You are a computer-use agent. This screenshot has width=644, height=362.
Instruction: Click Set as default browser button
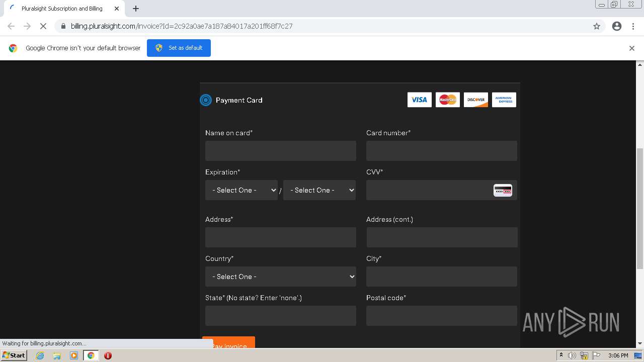coord(179,48)
